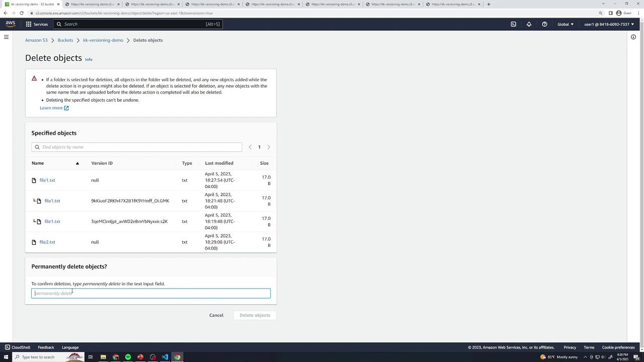
Task: Open the help question mark menu
Action: (544, 24)
